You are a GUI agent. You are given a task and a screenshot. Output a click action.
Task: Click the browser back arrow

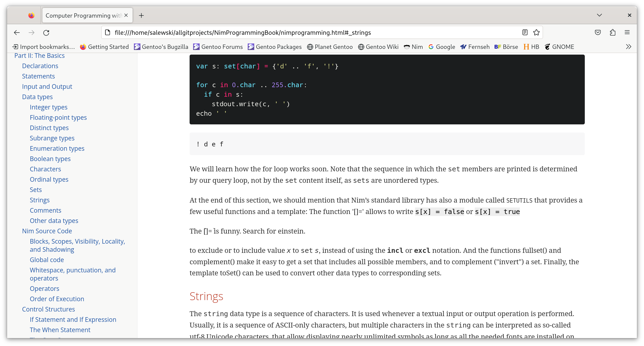[17, 33]
